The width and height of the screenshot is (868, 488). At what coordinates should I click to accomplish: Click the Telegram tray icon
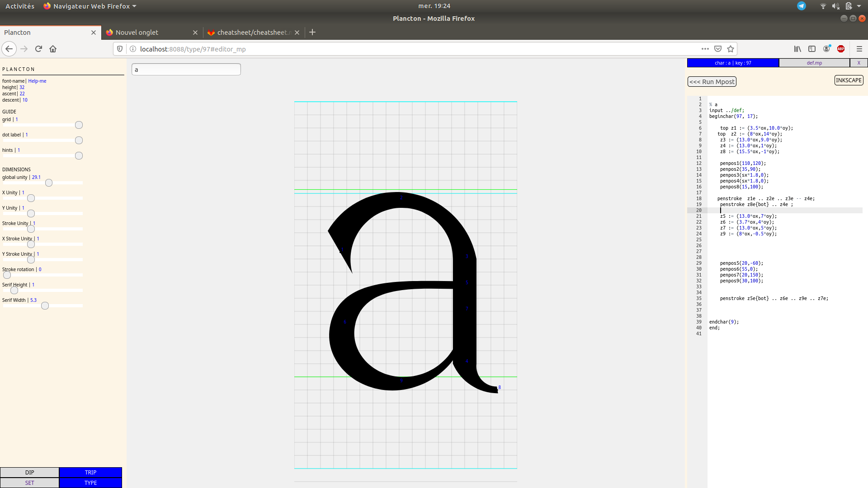coord(801,6)
